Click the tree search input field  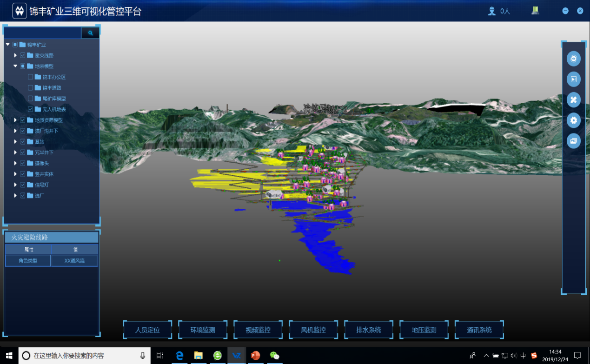43,33
